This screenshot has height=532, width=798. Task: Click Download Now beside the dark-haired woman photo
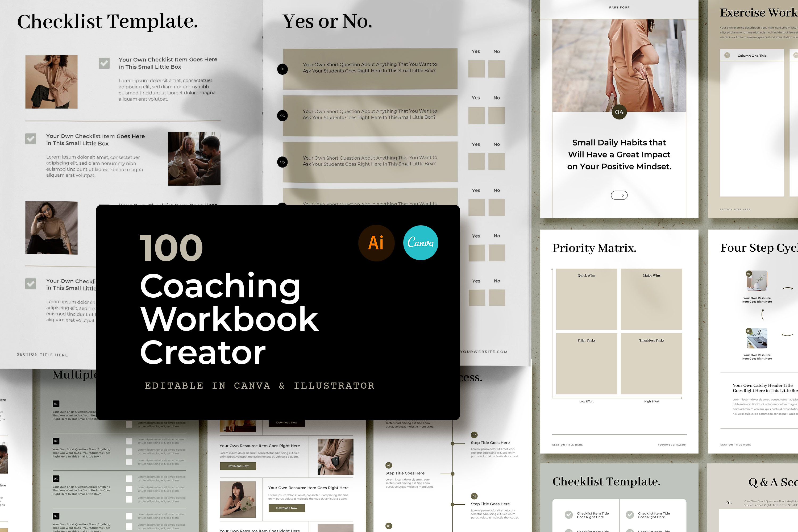coord(287,508)
